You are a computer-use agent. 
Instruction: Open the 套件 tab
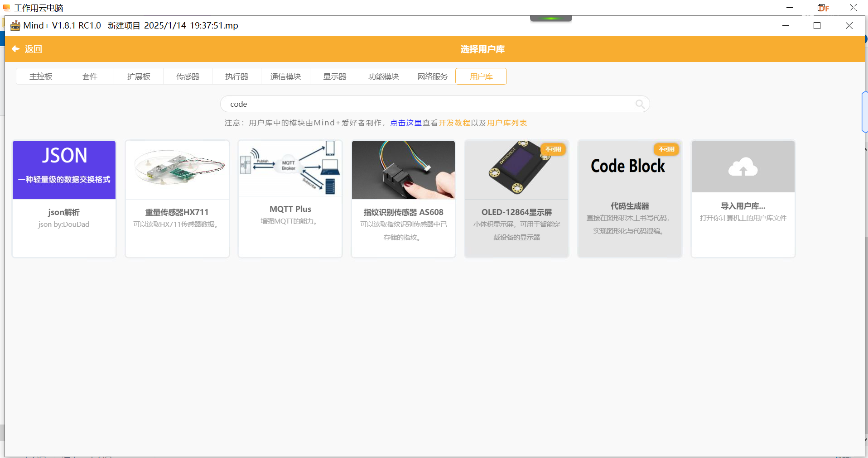coord(90,76)
